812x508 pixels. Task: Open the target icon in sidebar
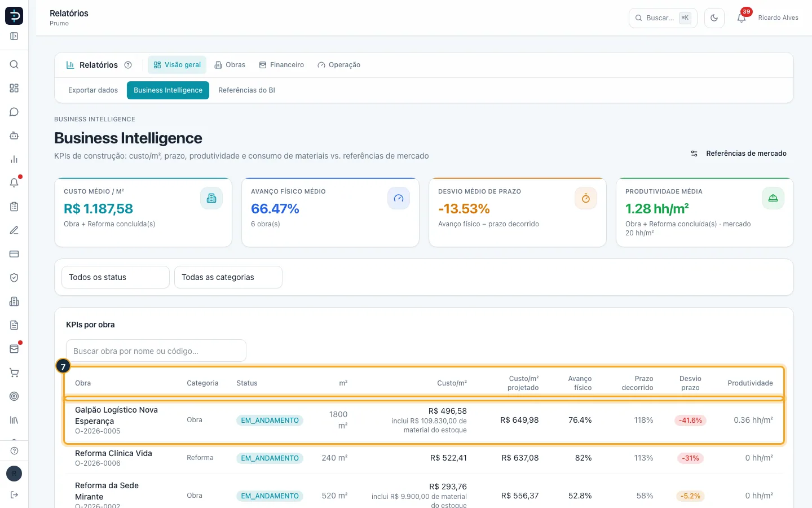click(14, 396)
